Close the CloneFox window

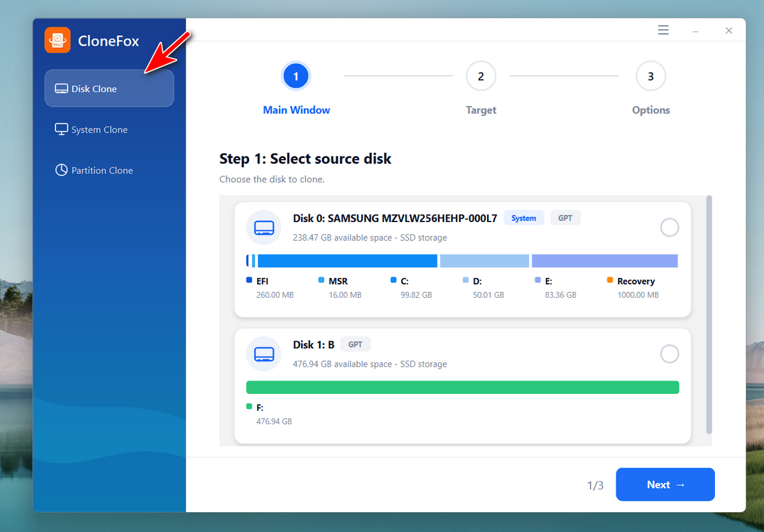[x=729, y=31]
